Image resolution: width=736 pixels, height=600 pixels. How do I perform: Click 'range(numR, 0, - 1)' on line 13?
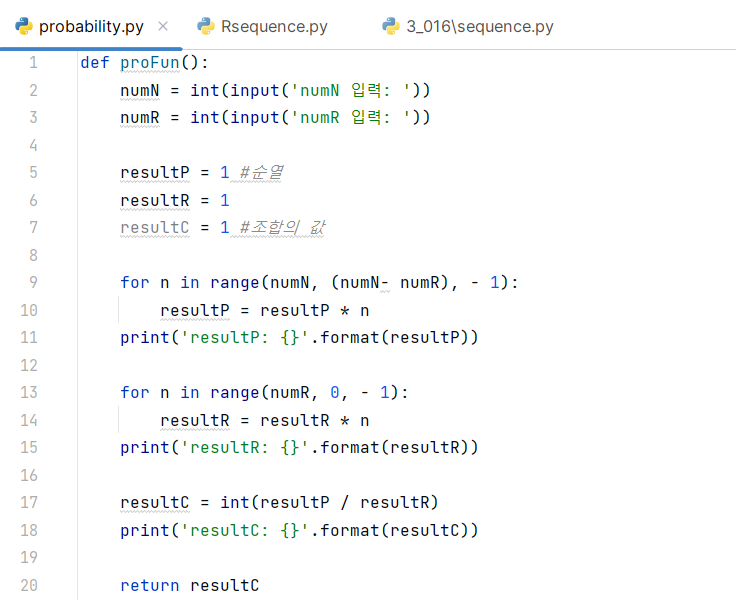click(305, 392)
